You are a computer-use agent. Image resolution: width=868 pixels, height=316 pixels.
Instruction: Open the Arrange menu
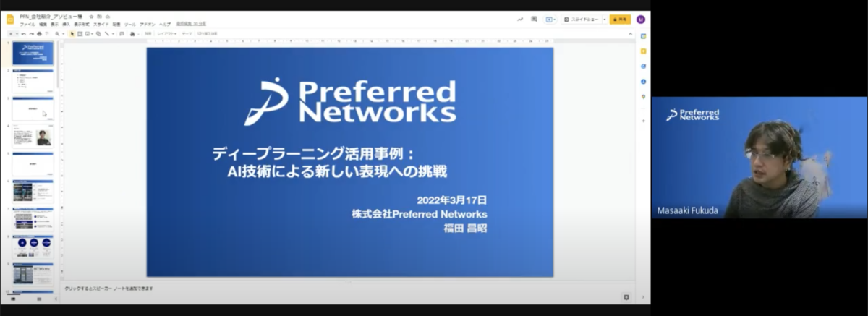(116, 24)
